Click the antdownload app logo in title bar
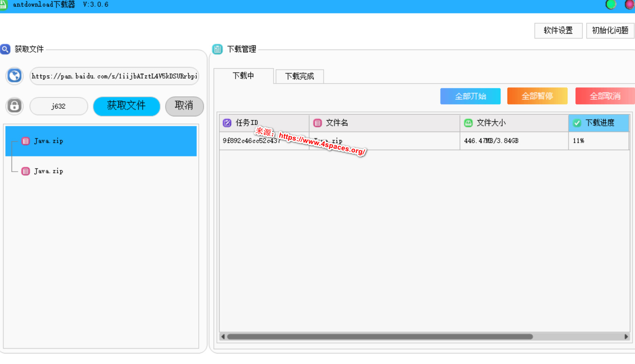Image resolution: width=635 pixels, height=364 pixels. 4,5
